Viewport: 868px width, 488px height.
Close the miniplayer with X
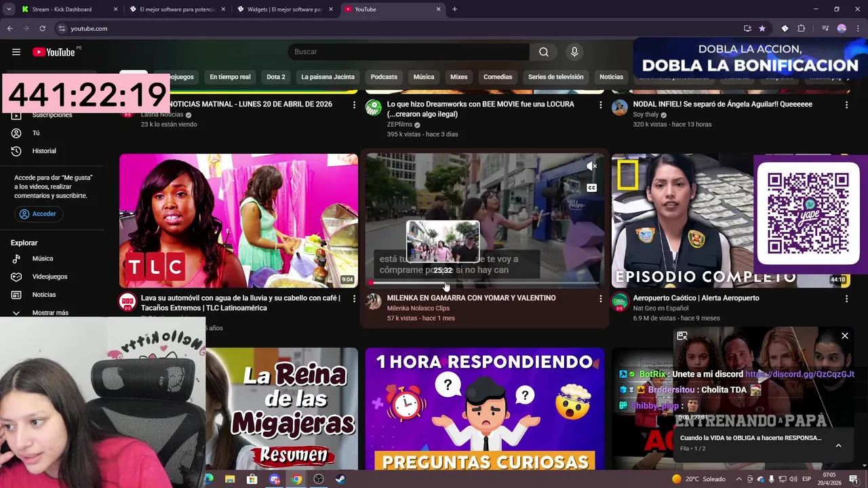click(x=845, y=336)
